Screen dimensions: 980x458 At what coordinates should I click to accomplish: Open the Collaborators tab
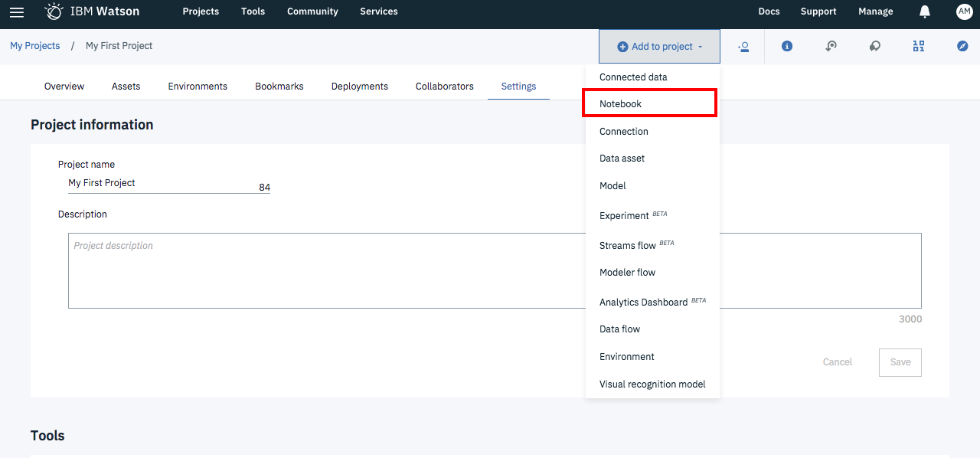pos(444,86)
